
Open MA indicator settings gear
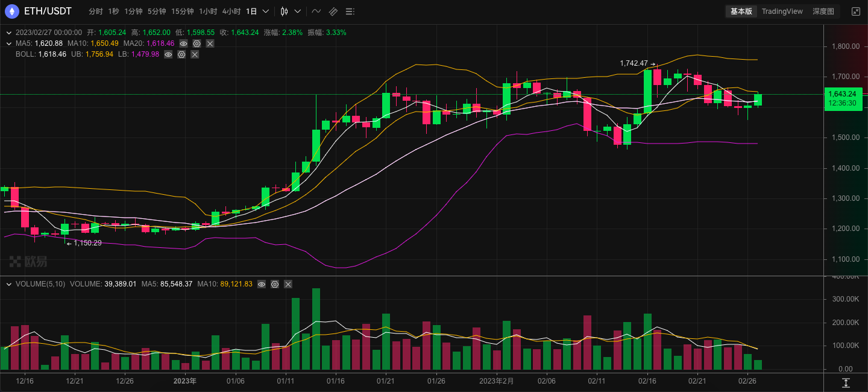[x=197, y=43]
